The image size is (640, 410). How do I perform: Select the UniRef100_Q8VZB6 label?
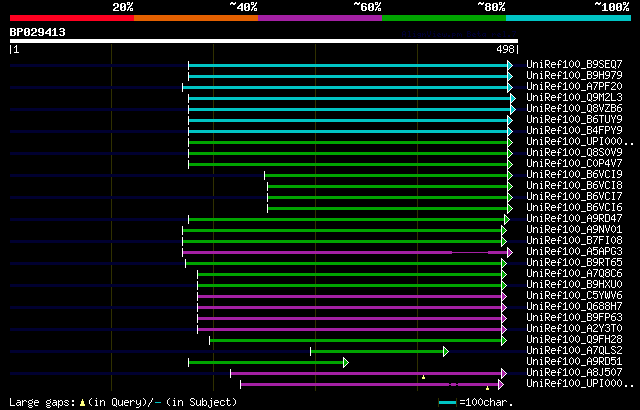(x=574, y=109)
